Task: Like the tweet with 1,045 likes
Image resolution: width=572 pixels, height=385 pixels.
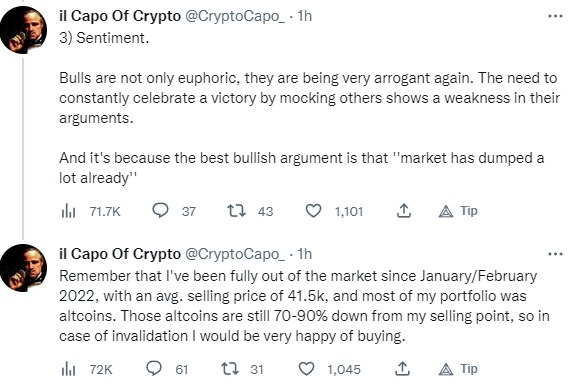Action: click(x=306, y=369)
